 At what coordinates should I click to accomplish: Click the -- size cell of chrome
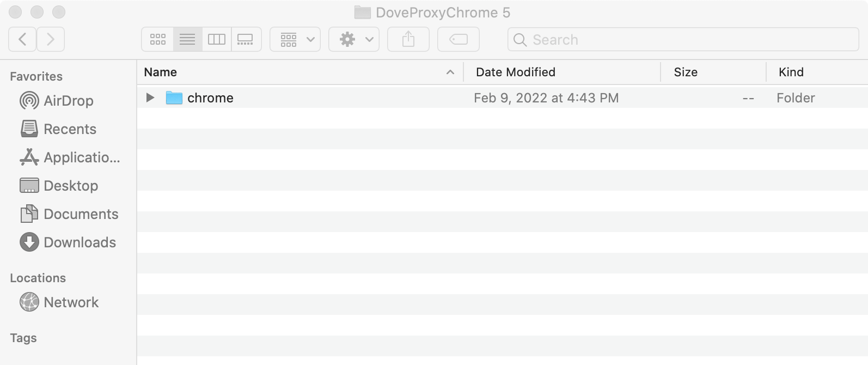(748, 99)
